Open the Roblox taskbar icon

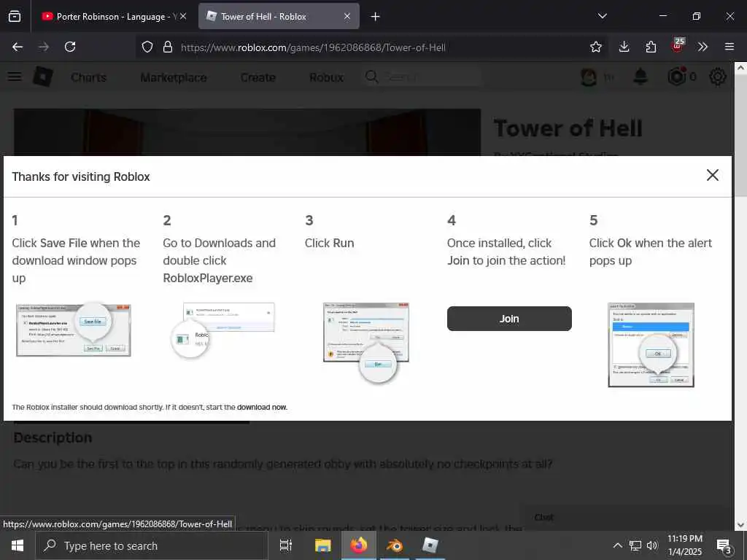click(x=430, y=545)
